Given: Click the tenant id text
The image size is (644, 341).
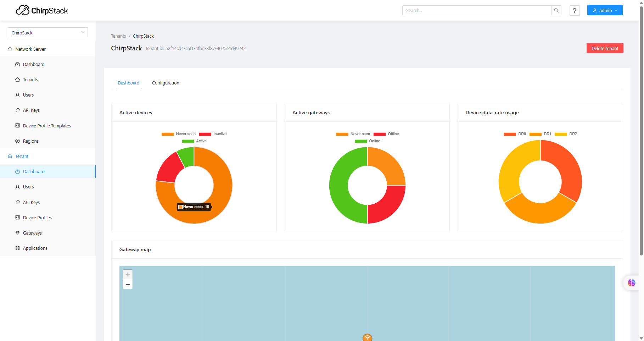Looking at the screenshot, I should [196, 49].
